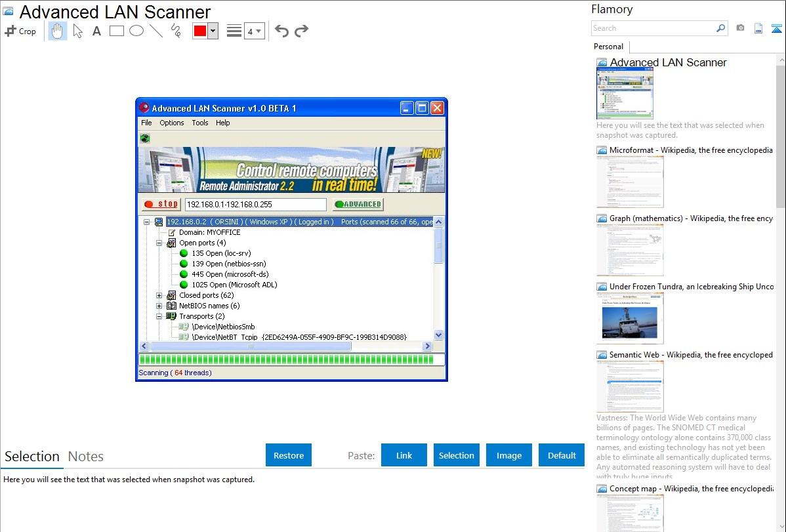Viewport: 786px width, 532px height.
Task: Click the Restore button
Action: point(289,455)
